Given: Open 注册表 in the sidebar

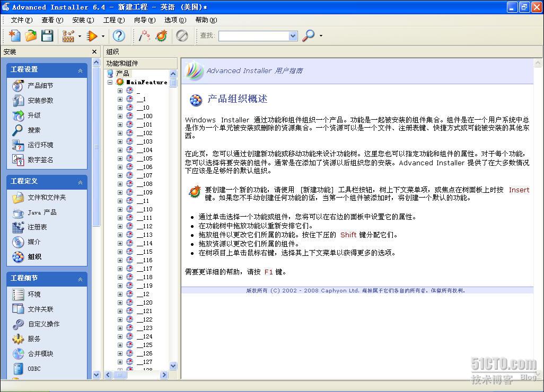Looking at the screenshot, I should tap(37, 227).
